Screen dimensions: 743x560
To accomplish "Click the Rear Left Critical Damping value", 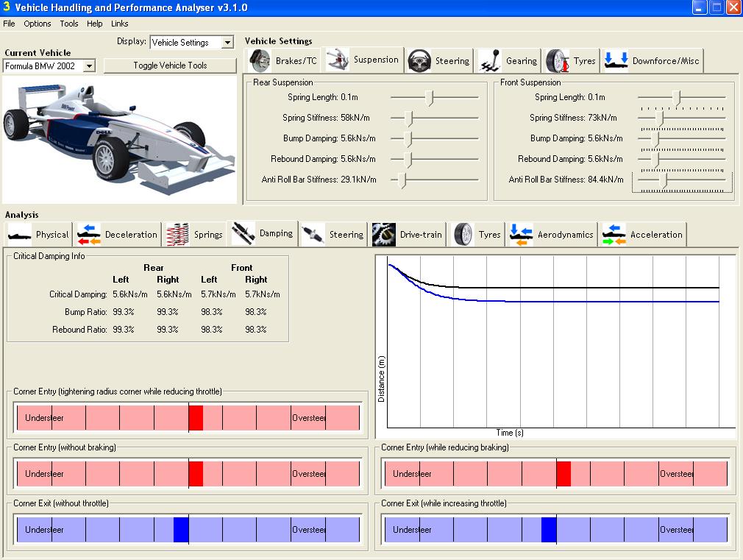I will [129, 294].
